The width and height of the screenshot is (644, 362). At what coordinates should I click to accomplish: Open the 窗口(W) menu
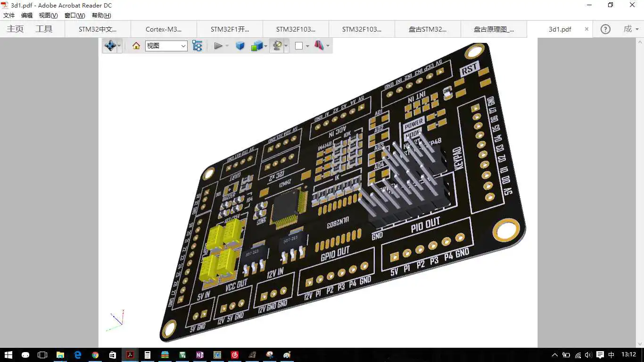click(75, 16)
